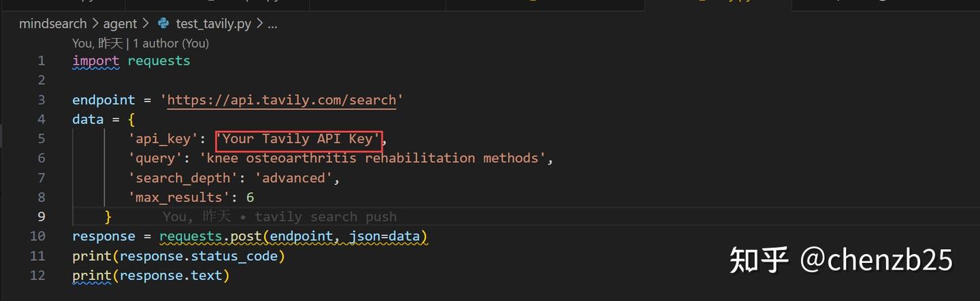The width and height of the screenshot is (980, 301).
Task: Open the mindsearch breadcrumb folder
Action: pyautogui.click(x=52, y=24)
